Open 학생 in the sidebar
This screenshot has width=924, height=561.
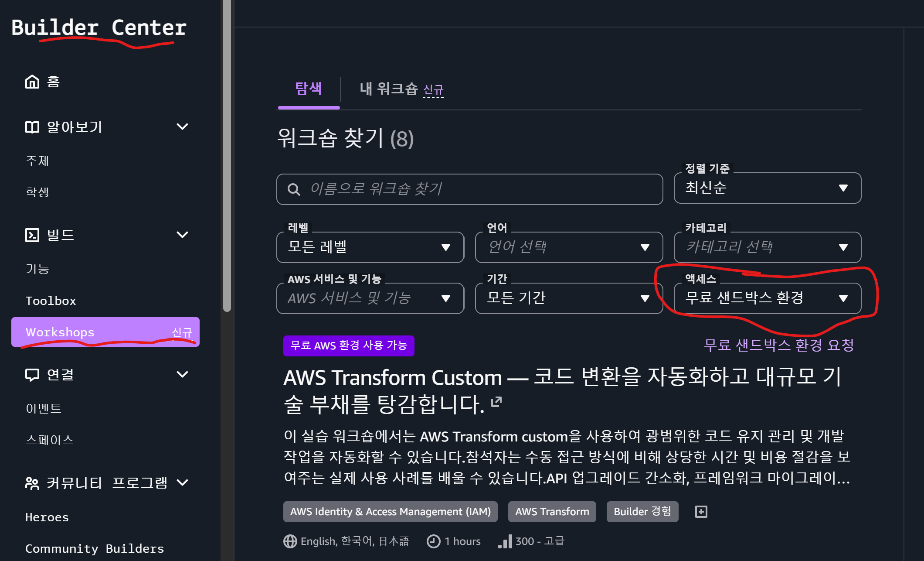coord(37,192)
